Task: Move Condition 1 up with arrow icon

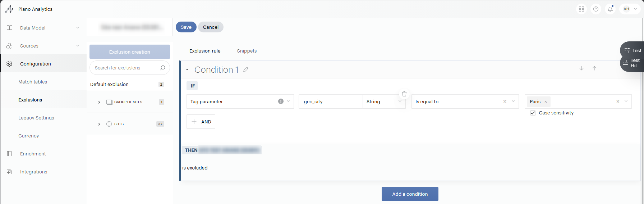Action: tap(594, 68)
